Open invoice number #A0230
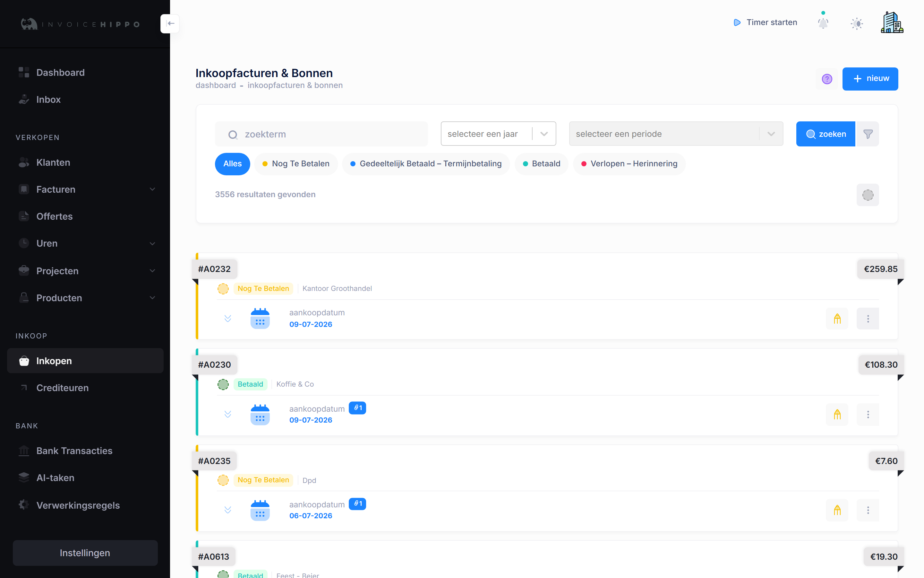Viewport: 924px width, 578px height. click(214, 365)
